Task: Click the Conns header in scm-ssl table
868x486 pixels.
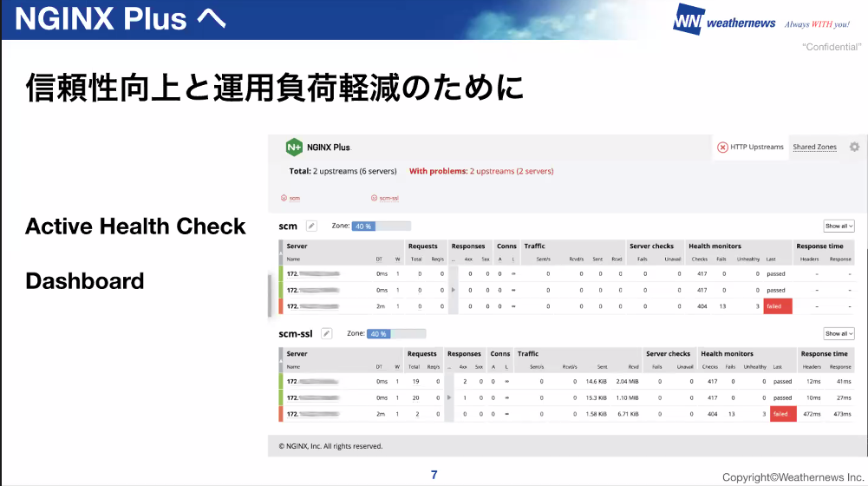Action: tap(499, 353)
